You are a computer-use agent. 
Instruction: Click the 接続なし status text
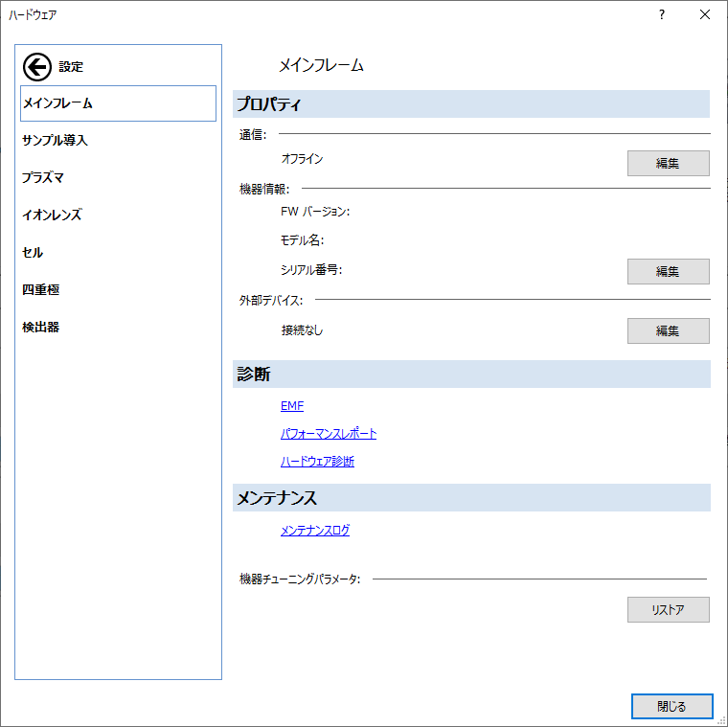click(302, 330)
